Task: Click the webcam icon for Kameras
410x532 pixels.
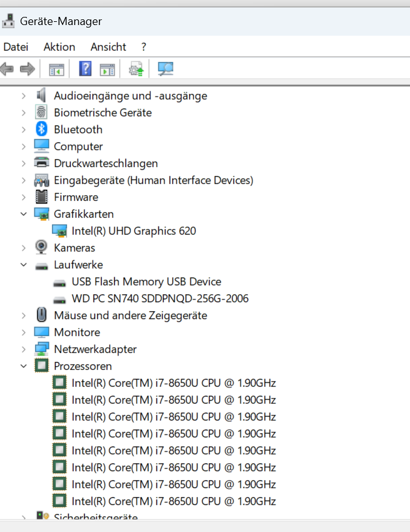Action: pyautogui.click(x=41, y=247)
